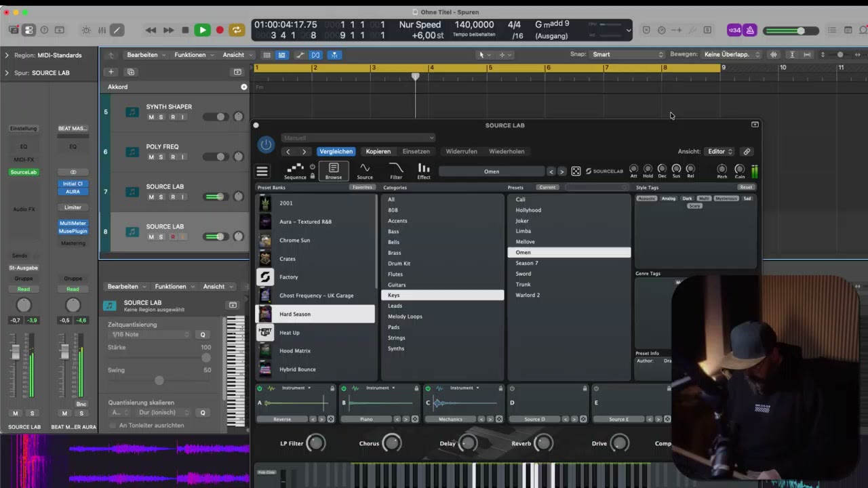The image size is (868, 488).
Task: Lock source slot B with padlock icon
Action: 416,388
